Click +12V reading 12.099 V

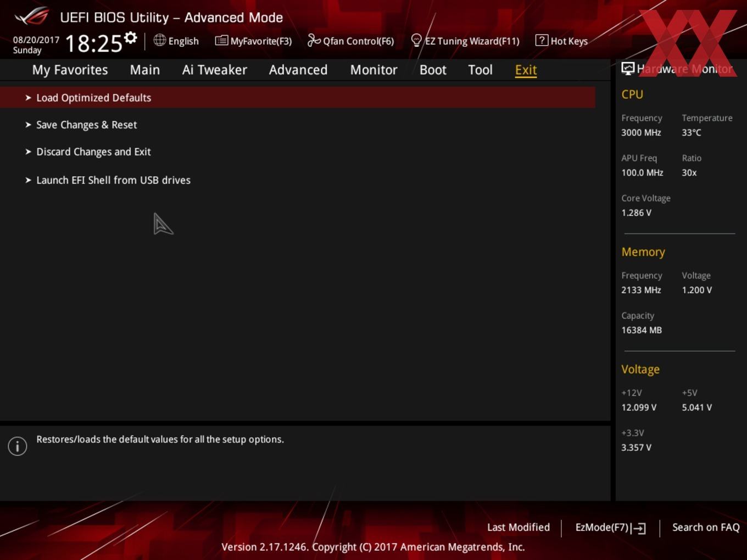(639, 407)
